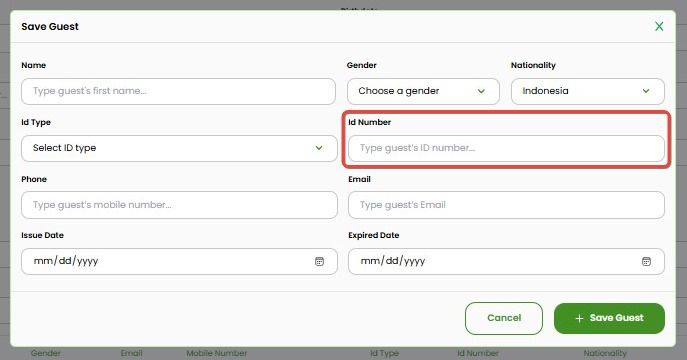This screenshot has height=360, width=687.
Task: Open the Expired Date calendar picker icon
Action: point(646,261)
